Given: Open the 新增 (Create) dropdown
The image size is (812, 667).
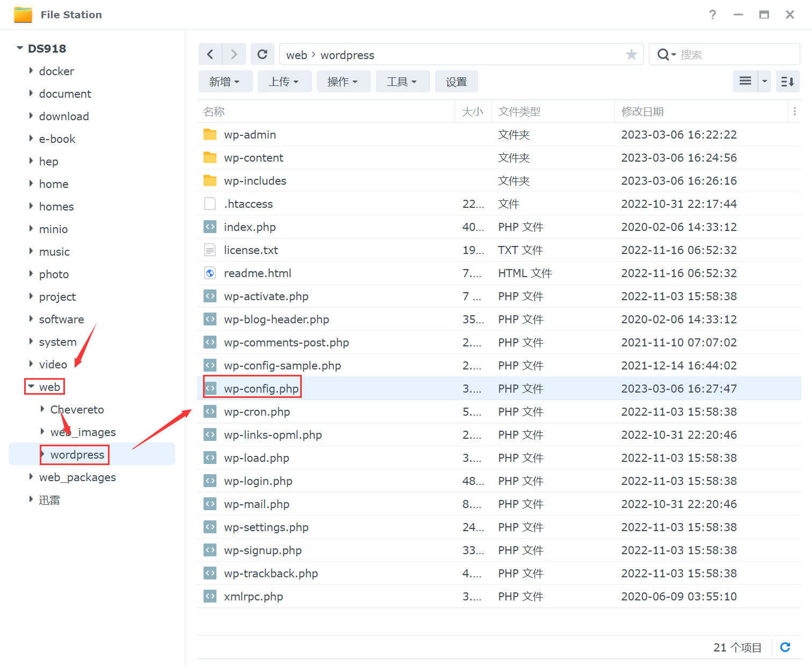Looking at the screenshot, I should click(225, 82).
